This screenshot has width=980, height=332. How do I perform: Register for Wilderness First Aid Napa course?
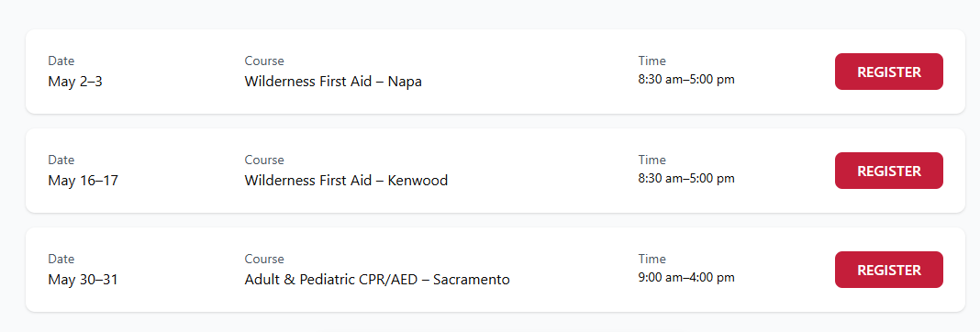coord(889,72)
